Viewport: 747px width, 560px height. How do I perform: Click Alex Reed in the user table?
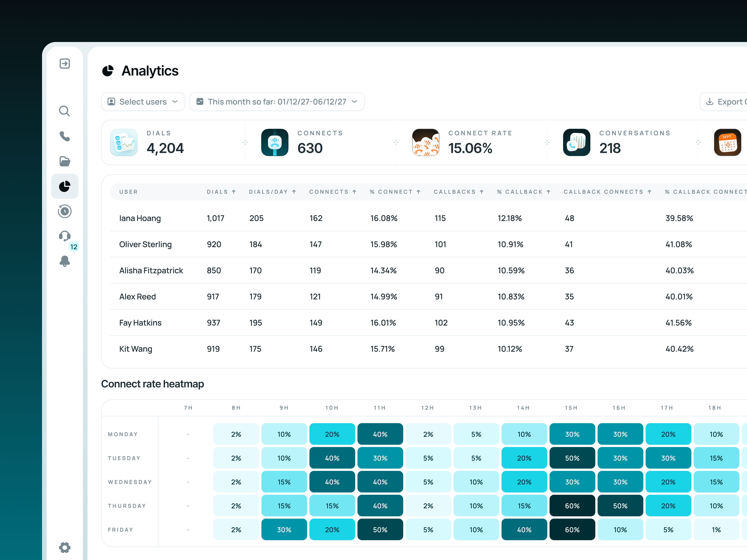(x=137, y=297)
